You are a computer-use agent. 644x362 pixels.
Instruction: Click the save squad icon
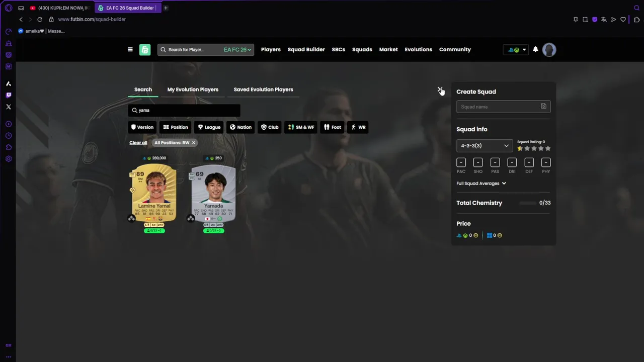coord(543,106)
